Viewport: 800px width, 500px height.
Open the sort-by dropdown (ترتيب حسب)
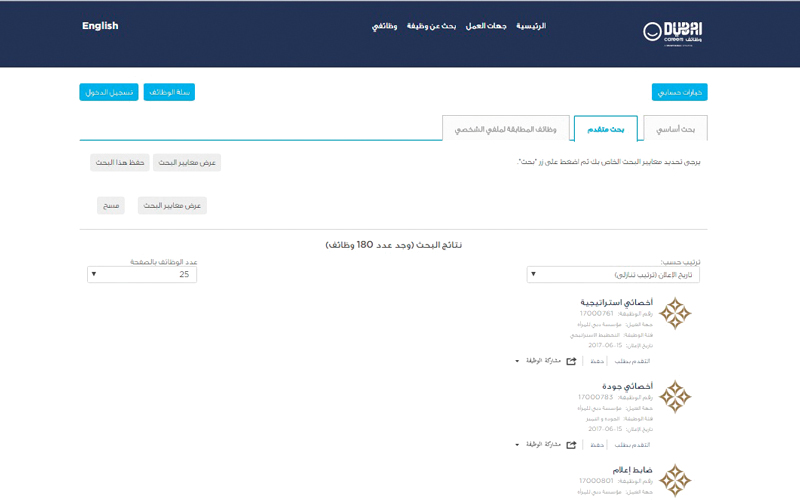click(x=613, y=274)
